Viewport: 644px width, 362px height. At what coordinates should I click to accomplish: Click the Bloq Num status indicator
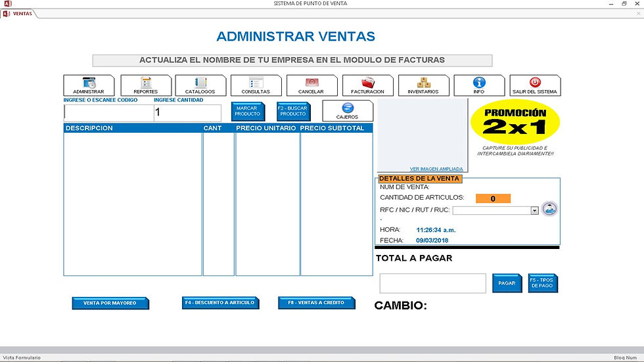[x=625, y=357]
